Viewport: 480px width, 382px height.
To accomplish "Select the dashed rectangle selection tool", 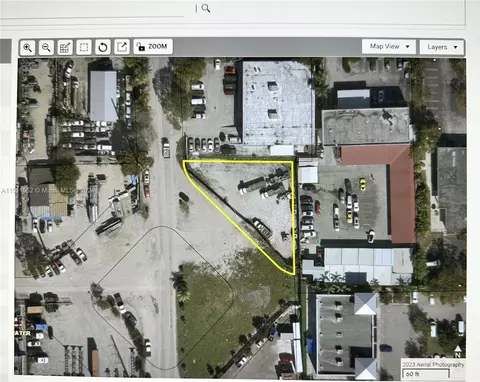I will click(x=84, y=47).
